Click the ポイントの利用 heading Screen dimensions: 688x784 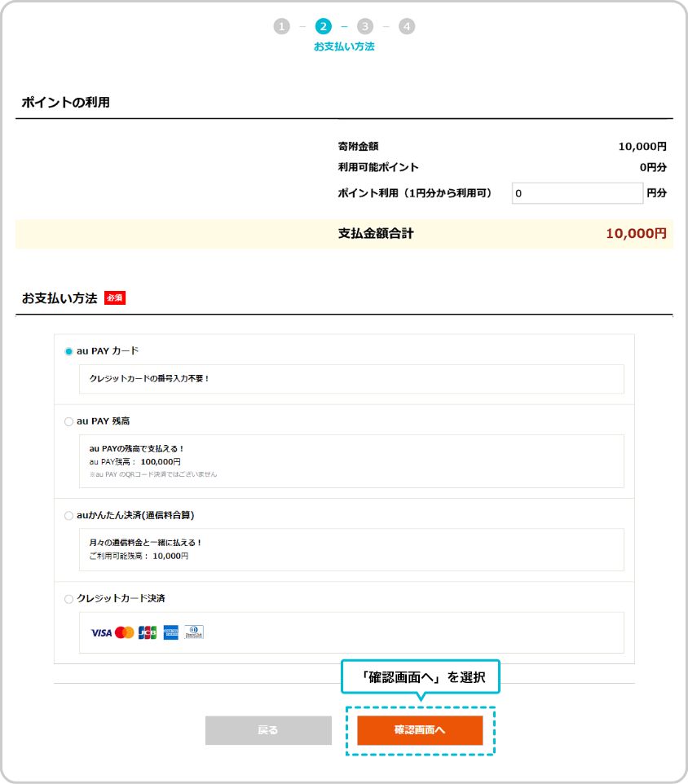click(65, 103)
